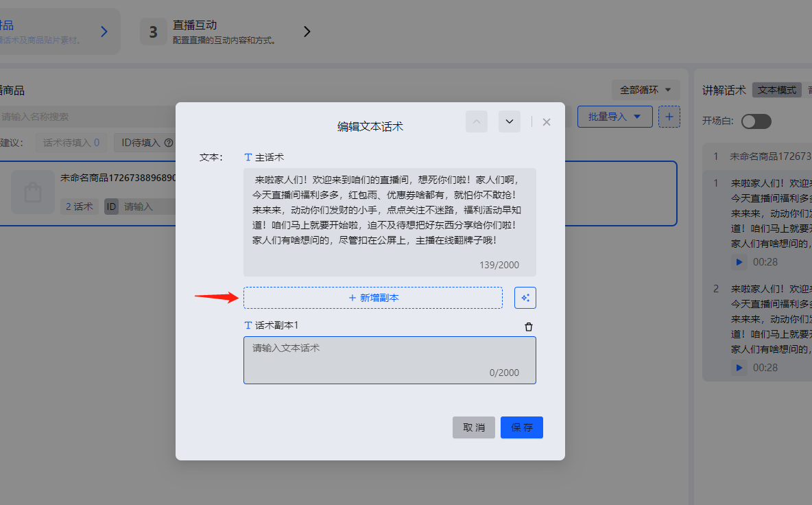Click the product ID 请输入 field
The image size is (812, 505).
(x=148, y=207)
